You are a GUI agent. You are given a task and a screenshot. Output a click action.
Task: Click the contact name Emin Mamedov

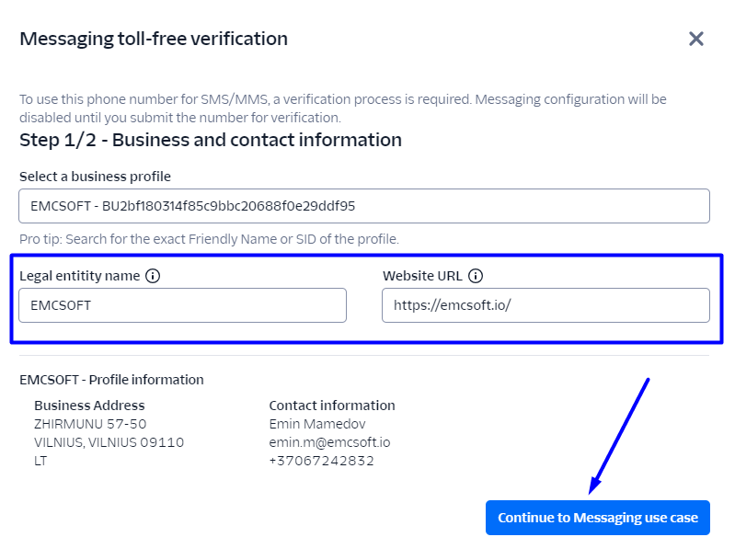(316, 424)
